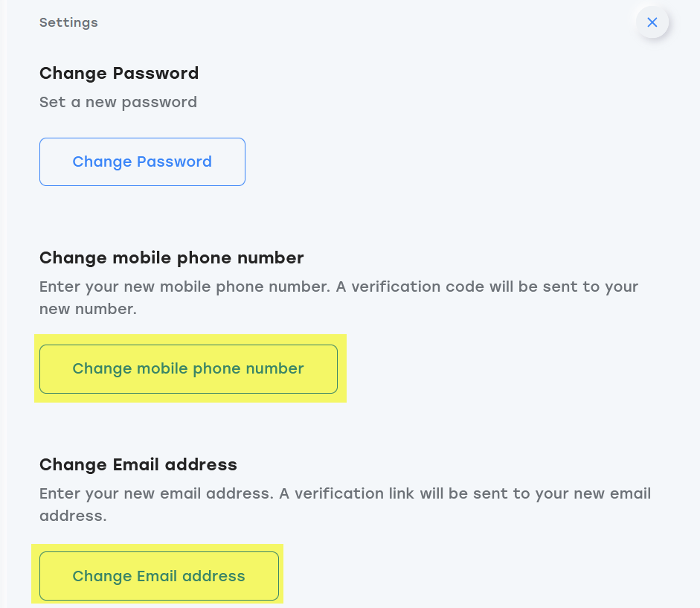Click the circular close icon top right
Screen dimensions: 700x608
(x=652, y=22)
